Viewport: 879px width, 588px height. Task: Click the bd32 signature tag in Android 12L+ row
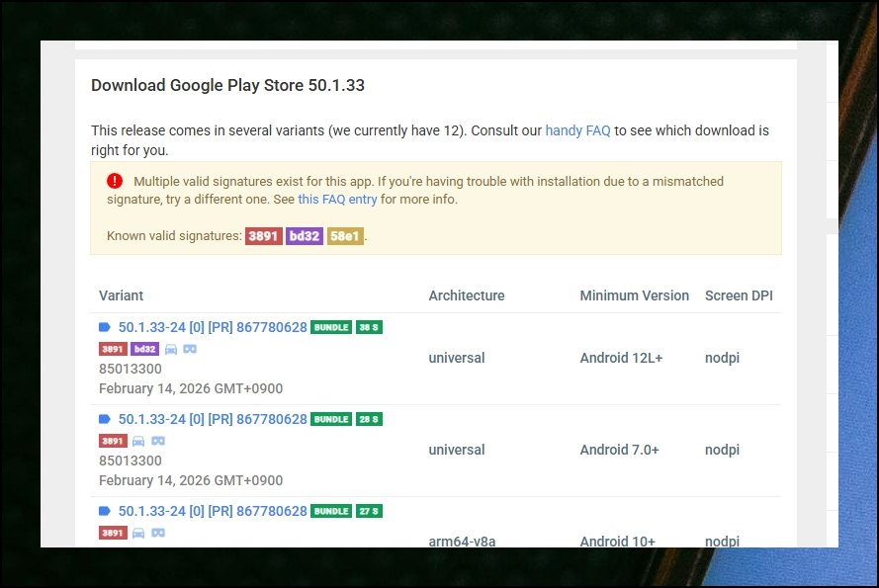(x=144, y=349)
